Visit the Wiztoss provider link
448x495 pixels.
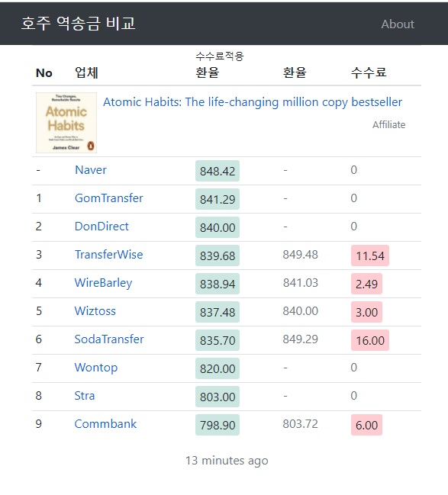[x=95, y=311]
